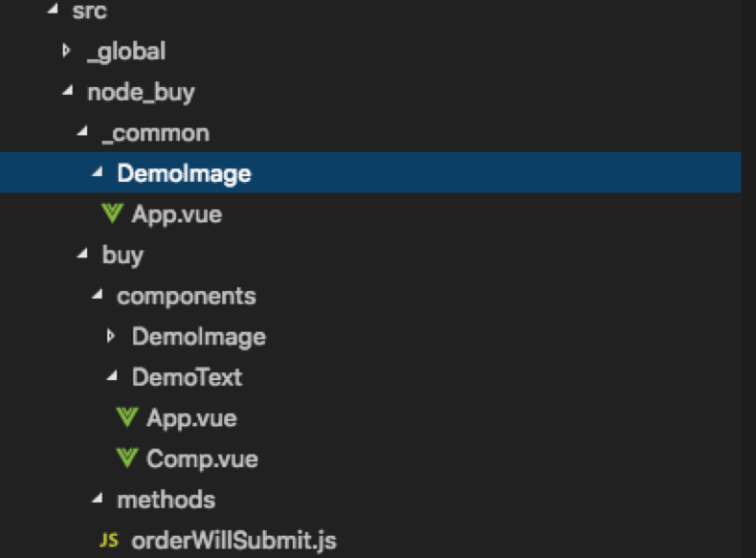Screen dimensions: 756x558
Task: Select the methods folder label
Action: pyautogui.click(x=166, y=500)
